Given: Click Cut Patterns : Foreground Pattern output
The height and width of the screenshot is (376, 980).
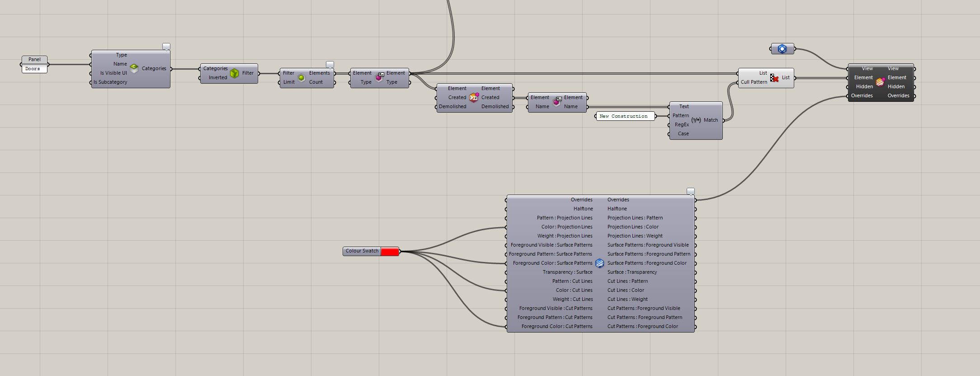Looking at the screenshot, I should [645, 317].
